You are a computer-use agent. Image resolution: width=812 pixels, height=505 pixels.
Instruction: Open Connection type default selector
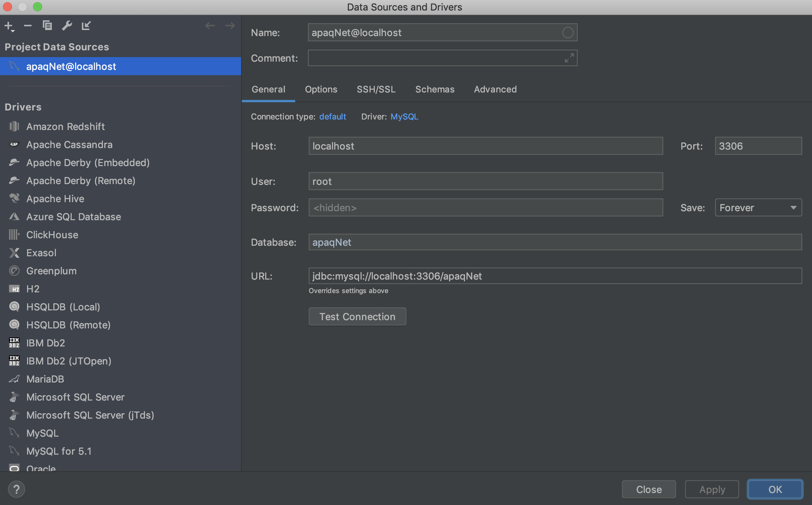332,117
